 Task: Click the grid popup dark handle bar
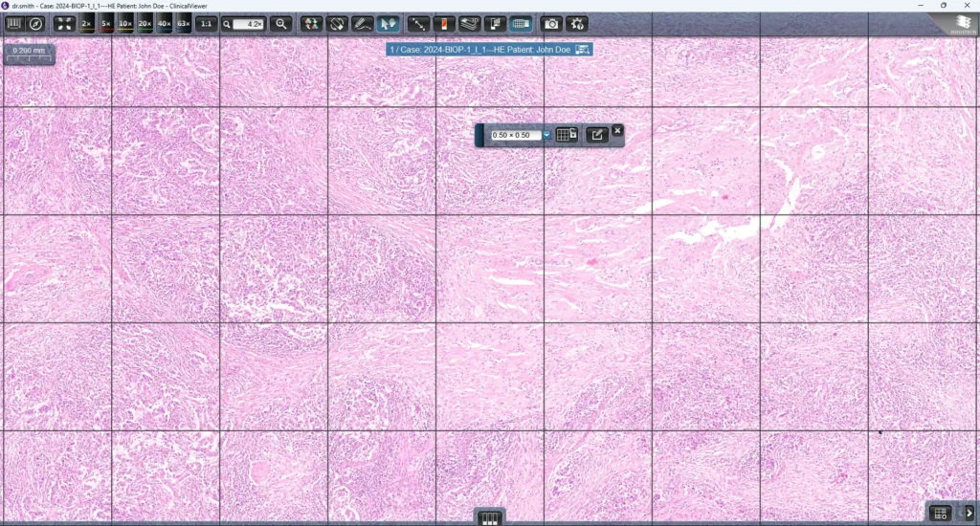tap(479, 135)
